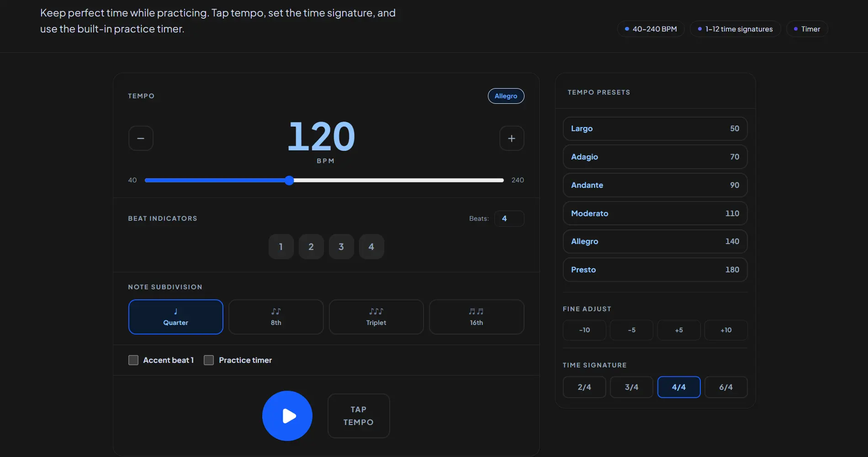The image size is (868, 457).
Task: Enable Practice timer checkbox
Action: pos(209,360)
